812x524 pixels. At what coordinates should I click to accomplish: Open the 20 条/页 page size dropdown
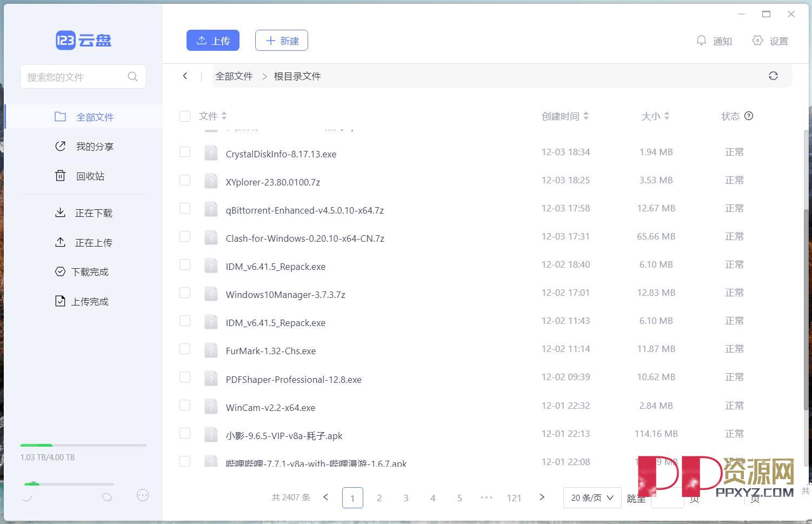(592, 498)
